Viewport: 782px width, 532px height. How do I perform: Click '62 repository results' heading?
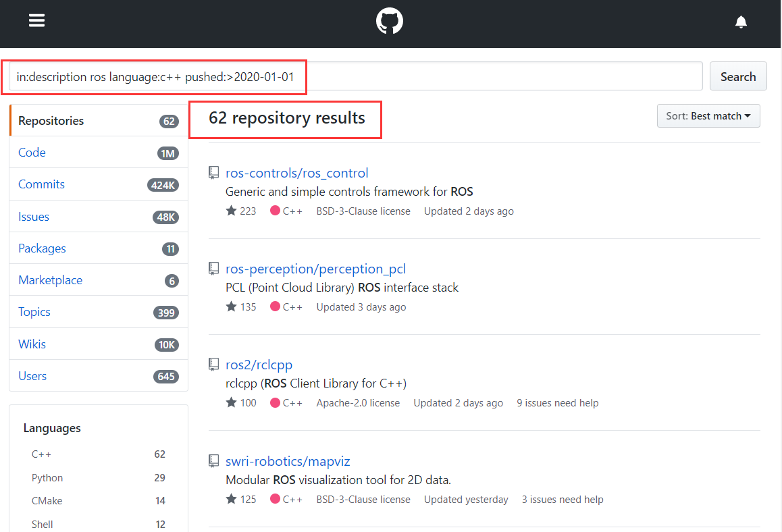287,117
